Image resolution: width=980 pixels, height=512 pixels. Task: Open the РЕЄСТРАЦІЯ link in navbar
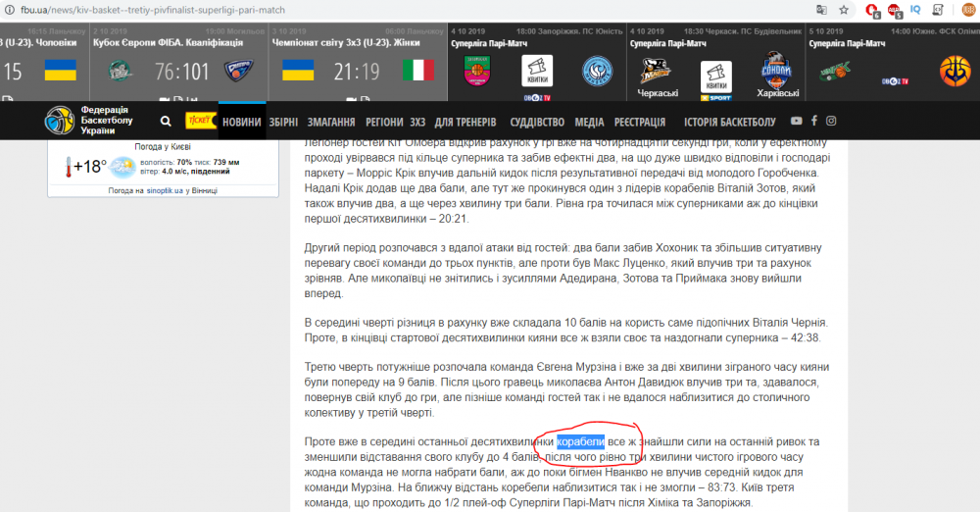pyautogui.click(x=640, y=122)
